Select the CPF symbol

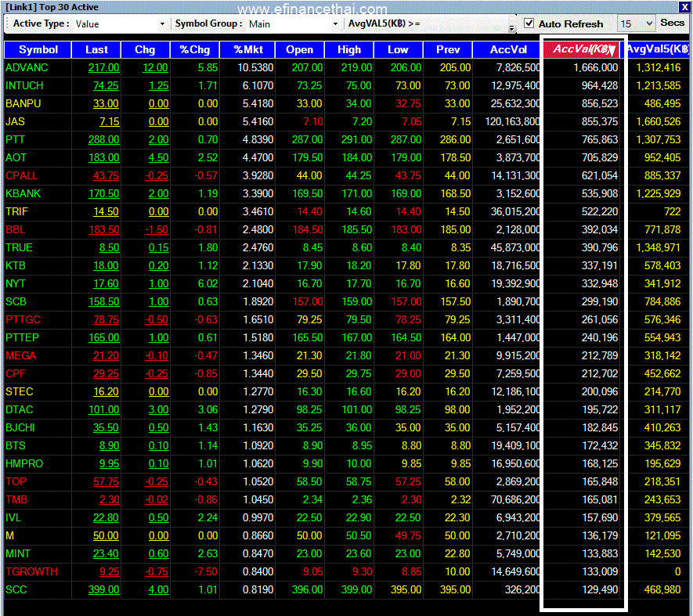click(x=16, y=374)
